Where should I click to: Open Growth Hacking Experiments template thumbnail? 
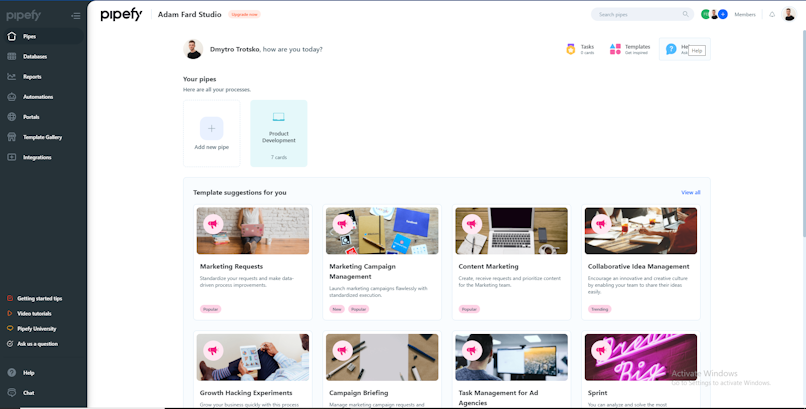253,357
